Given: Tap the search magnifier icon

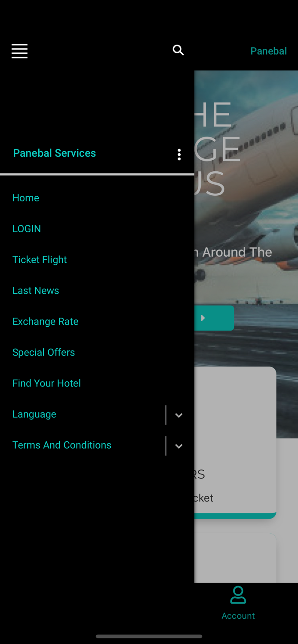Looking at the screenshot, I should coord(178,50).
